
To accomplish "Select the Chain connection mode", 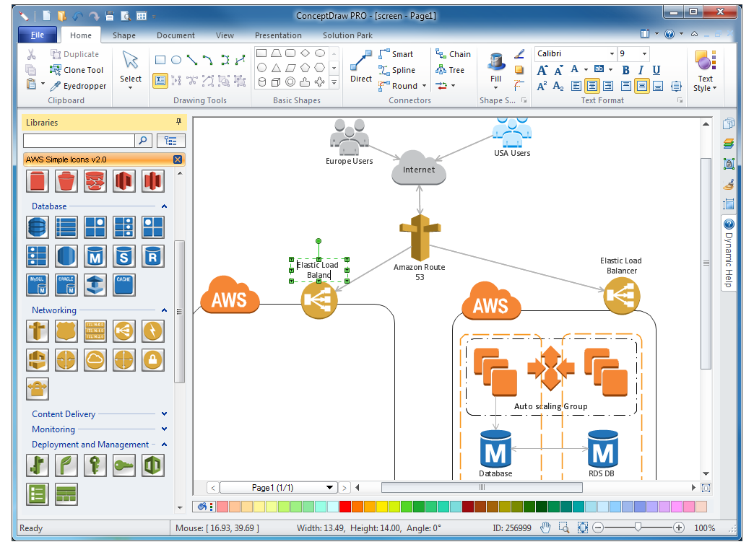I will point(453,54).
